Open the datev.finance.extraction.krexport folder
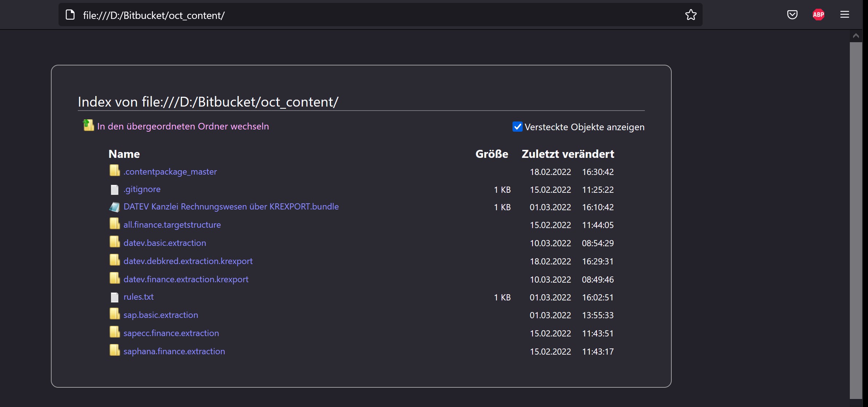Screen dimensions: 868x407 click(x=186, y=279)
